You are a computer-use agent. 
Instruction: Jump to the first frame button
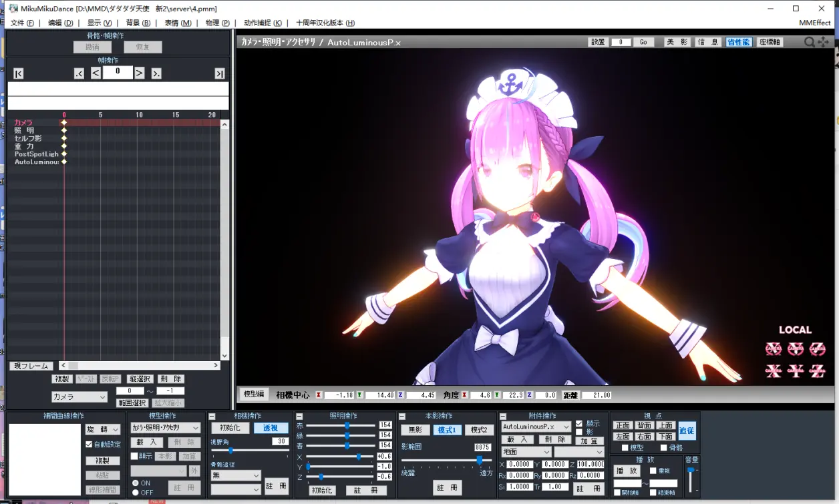pyautogui.click(x=19, y=73)
